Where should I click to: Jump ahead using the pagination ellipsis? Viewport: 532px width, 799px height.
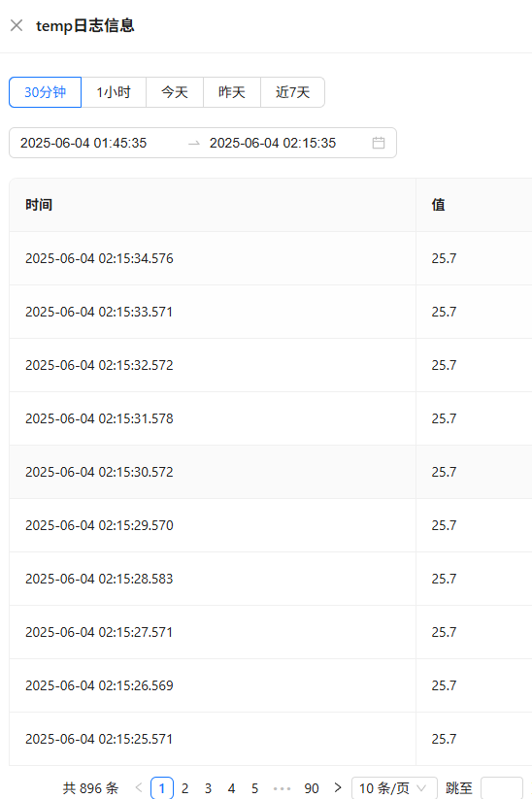pos(282,788)
